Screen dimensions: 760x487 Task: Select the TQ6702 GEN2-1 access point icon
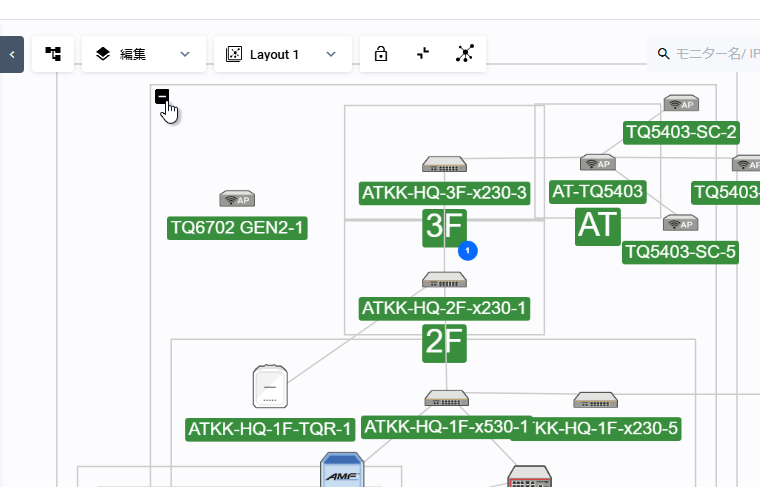click(237, 199)
